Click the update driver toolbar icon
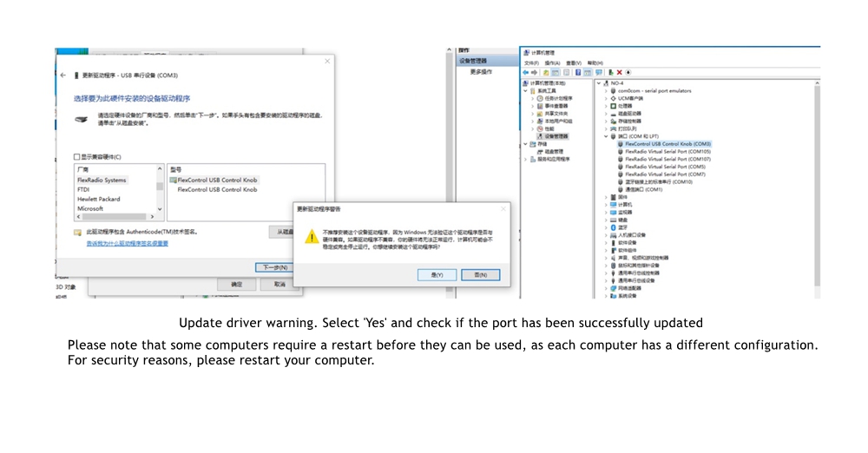 (611, 72)
